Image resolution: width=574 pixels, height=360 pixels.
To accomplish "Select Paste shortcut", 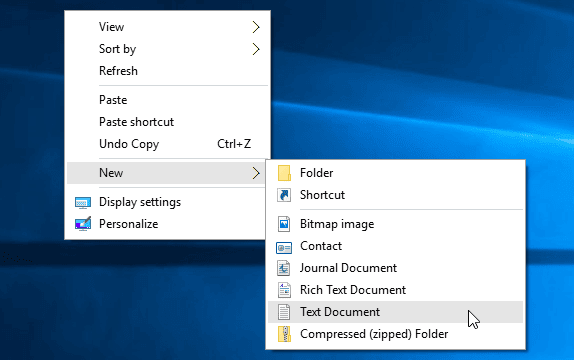I will pos(168,122).
